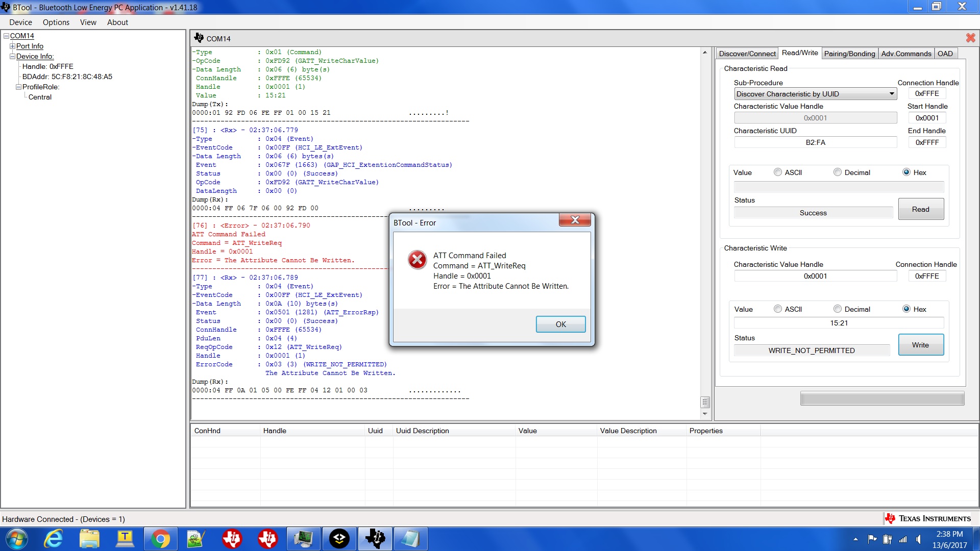Click the Write button

[920, 345]
